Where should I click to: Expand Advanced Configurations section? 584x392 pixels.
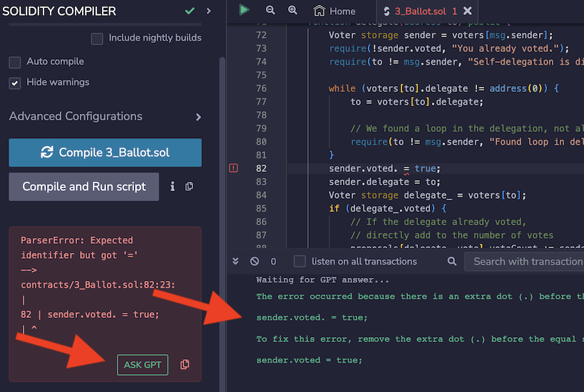(x=105, y=116)
